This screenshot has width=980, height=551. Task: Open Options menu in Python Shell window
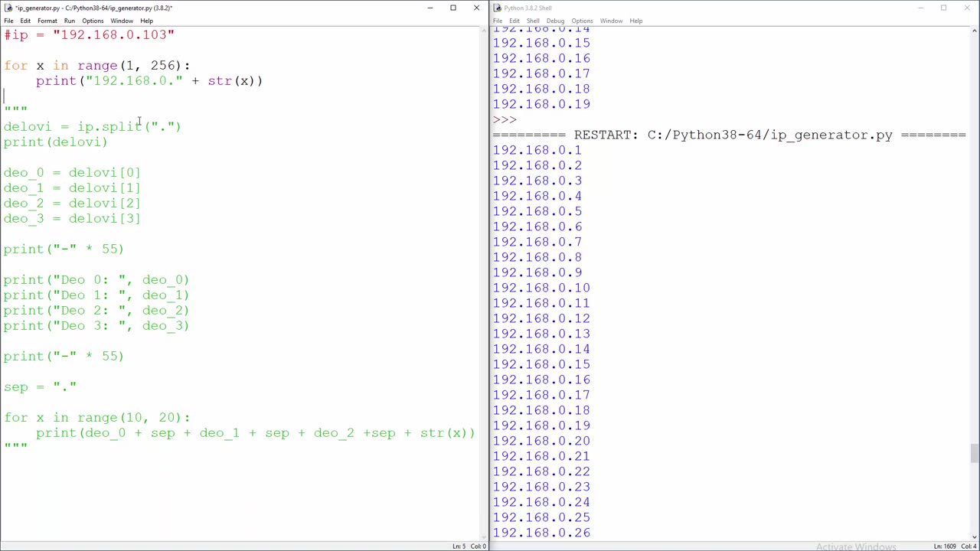(582, 21)
